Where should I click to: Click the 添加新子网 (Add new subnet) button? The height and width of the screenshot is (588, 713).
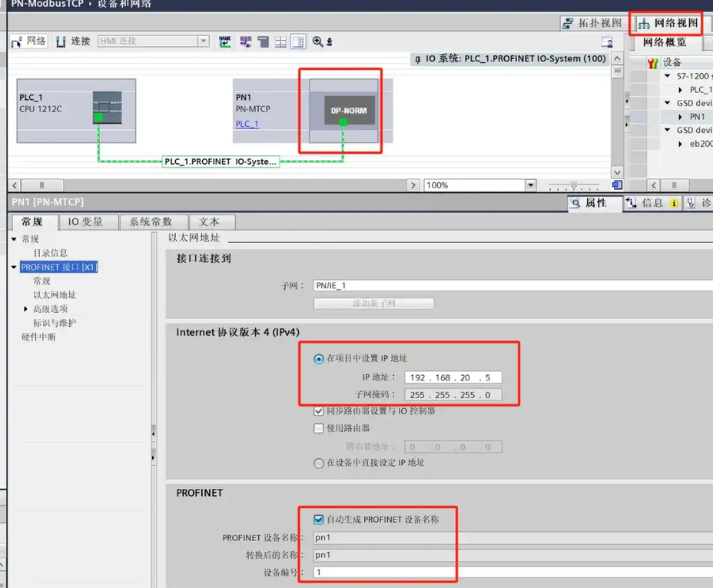373,304
